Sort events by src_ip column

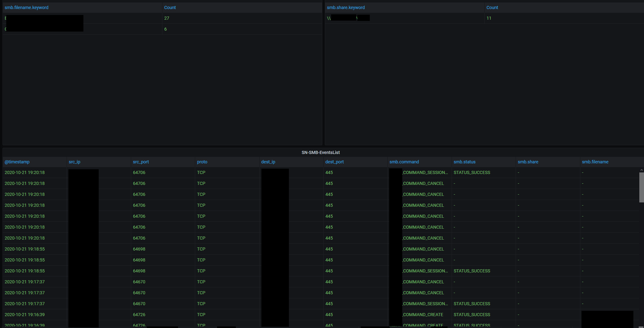74,162
